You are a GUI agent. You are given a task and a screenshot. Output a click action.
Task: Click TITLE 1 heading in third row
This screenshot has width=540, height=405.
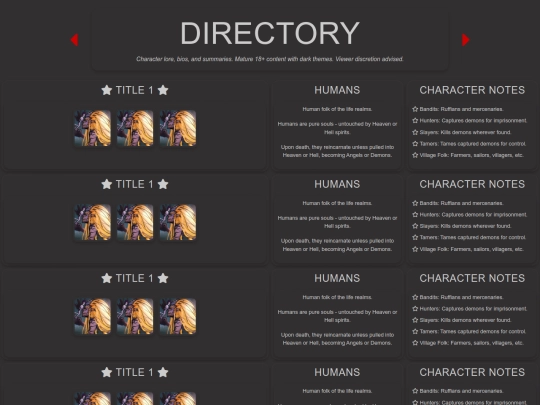click(134, 278)
